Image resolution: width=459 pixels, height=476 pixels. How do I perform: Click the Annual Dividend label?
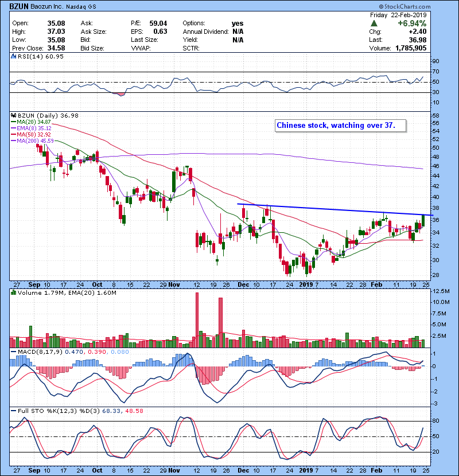click(x=205, y=32)
